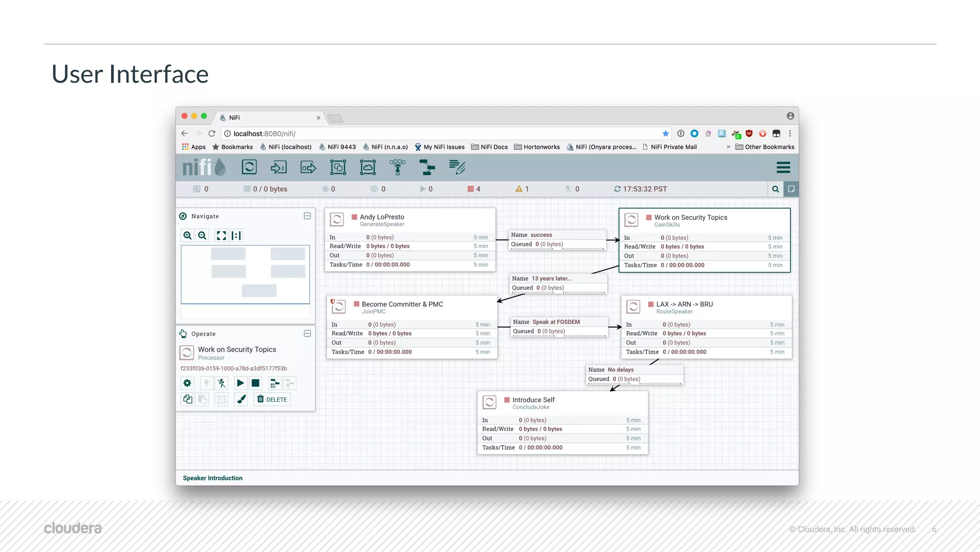Click the Actual size icon in Navigate
This screenshot has height=552, width=980.
236,236
